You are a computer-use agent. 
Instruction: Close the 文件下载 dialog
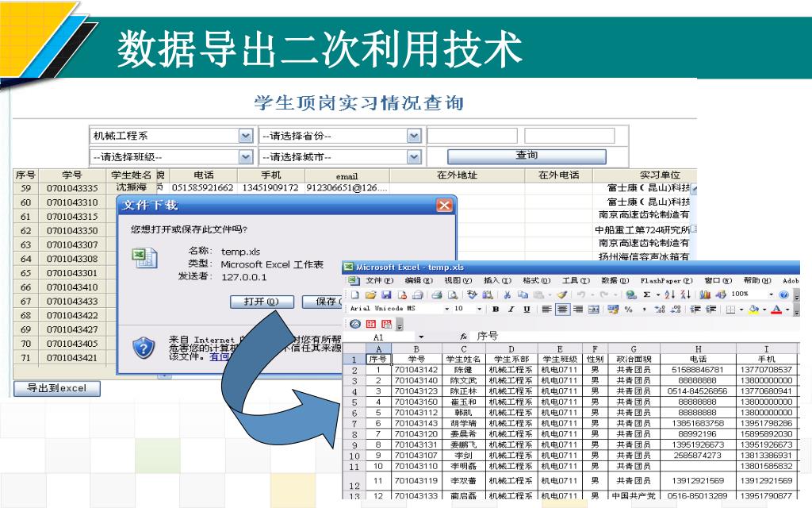pyautogui.click(x=444, y=206)
